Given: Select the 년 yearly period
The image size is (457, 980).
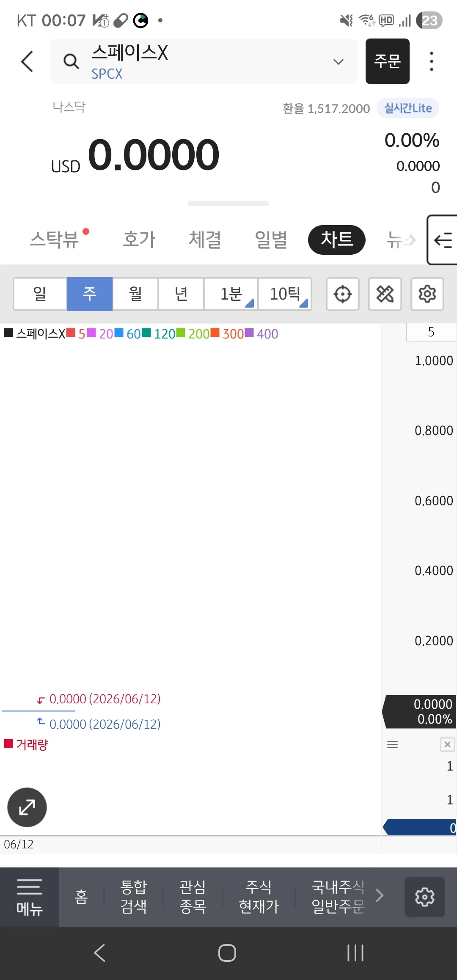Looking at the screenshot, I should (x=181, y=294).
